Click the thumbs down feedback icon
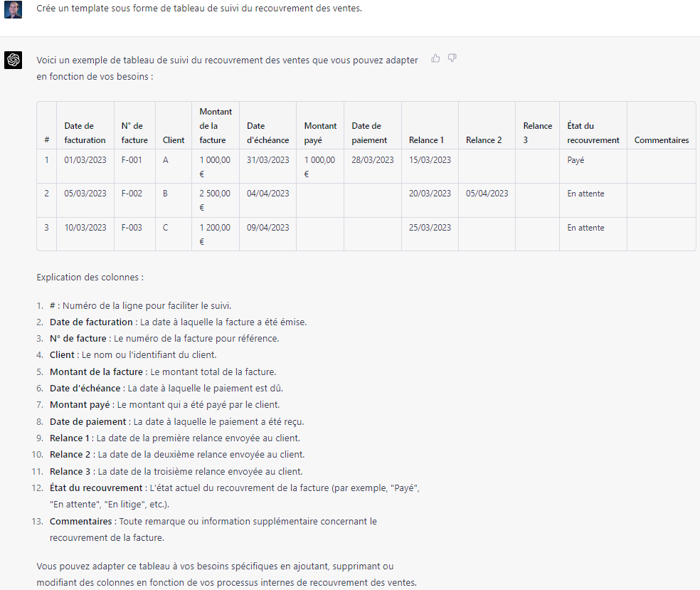This screenshot has width=700, height=590. [x=452, y=58]
